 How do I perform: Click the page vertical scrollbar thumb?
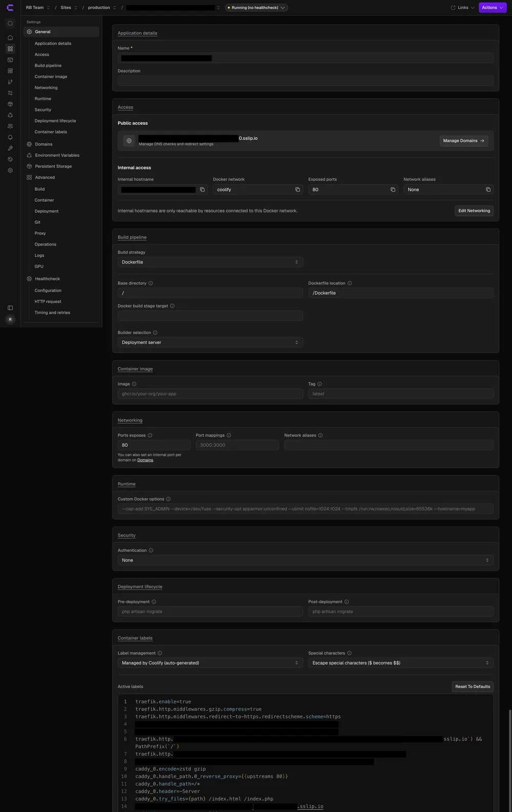[x=510, y=761]
